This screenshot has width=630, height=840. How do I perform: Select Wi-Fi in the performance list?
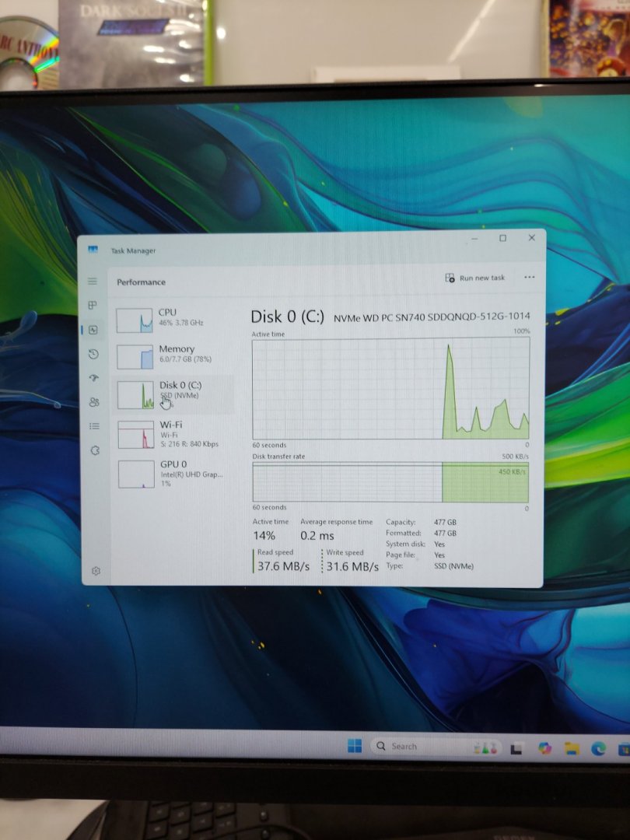[x=173, y=433]
